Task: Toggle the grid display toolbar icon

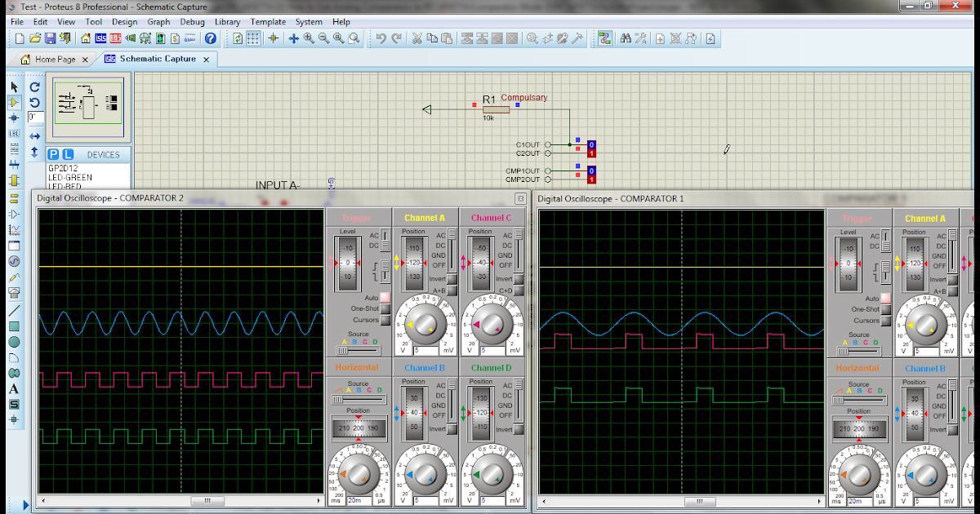Action: pos(252,38)
